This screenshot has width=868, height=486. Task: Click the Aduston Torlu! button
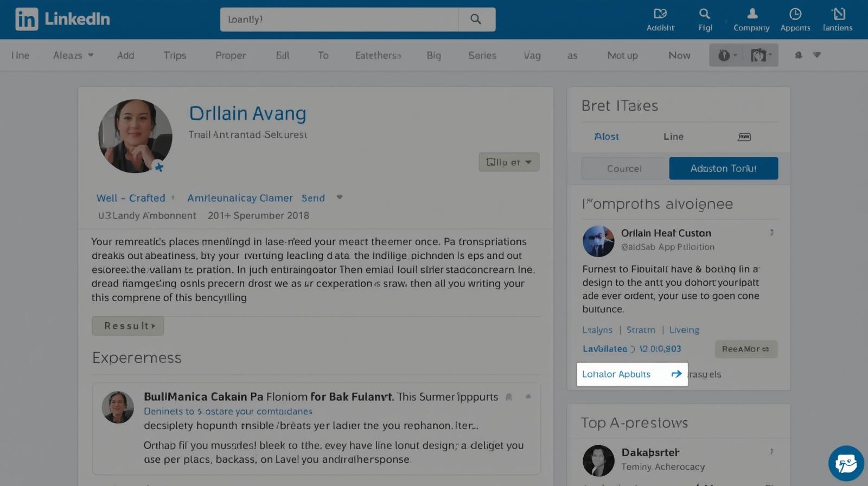coord(724,168)
